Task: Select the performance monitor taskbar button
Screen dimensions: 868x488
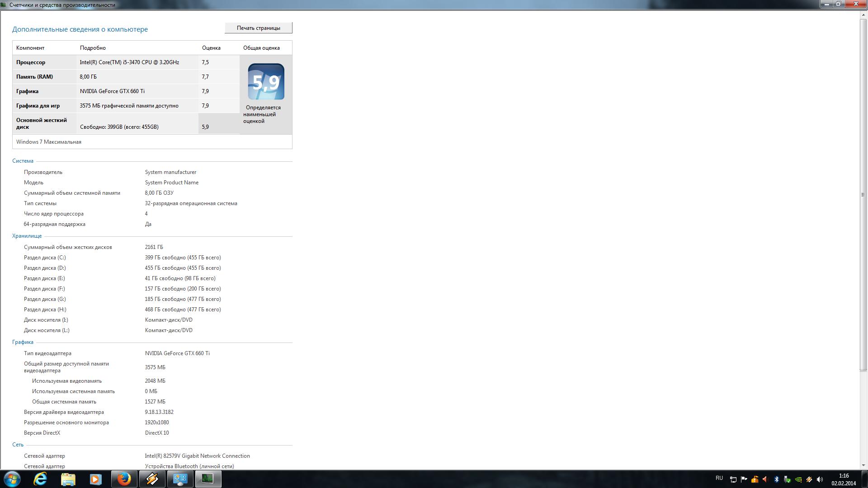Action: tap(208, 479)
